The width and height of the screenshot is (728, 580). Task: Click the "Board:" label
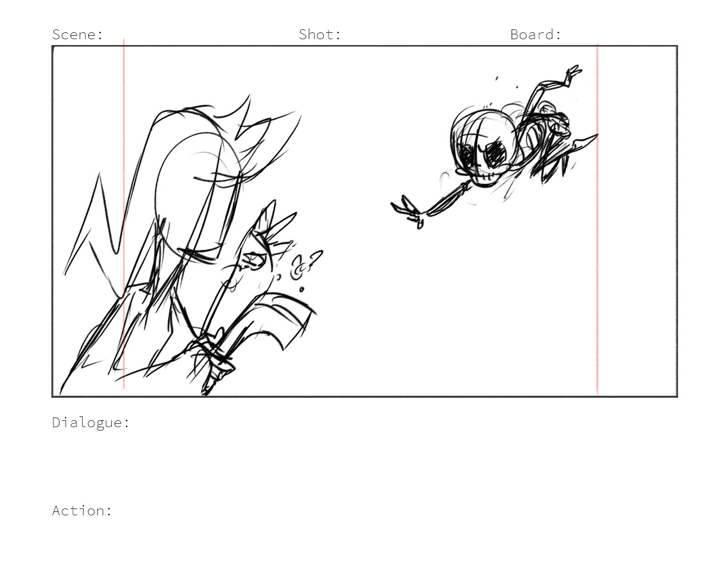tap(536, 34)
